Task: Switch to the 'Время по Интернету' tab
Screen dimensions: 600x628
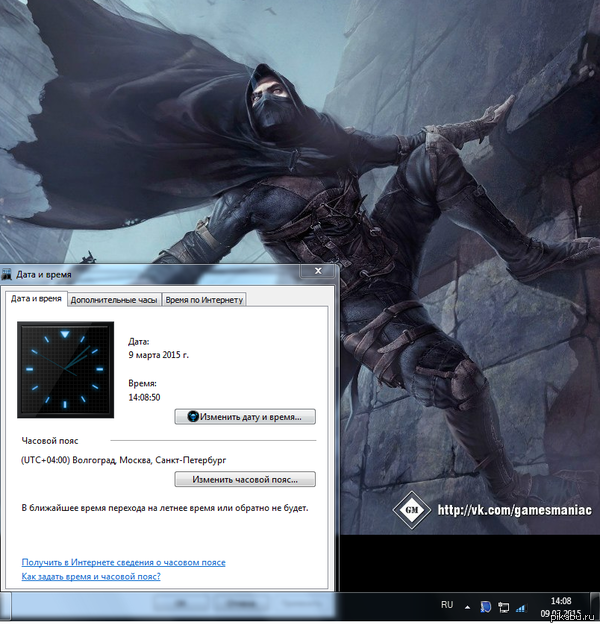Action: [x=204, y=300]
